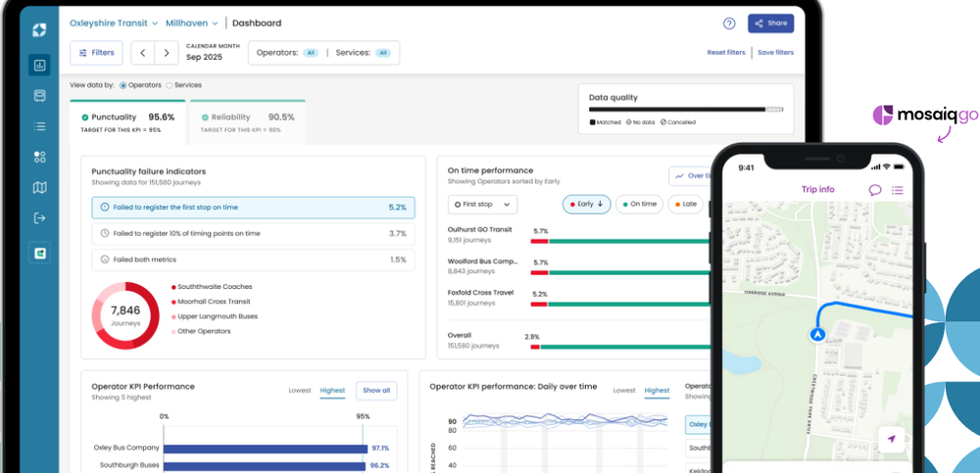The height and width of the screenshot is (473, 980).
Task: Click Other Operators legend entry
Action: (x=204, y=332)
